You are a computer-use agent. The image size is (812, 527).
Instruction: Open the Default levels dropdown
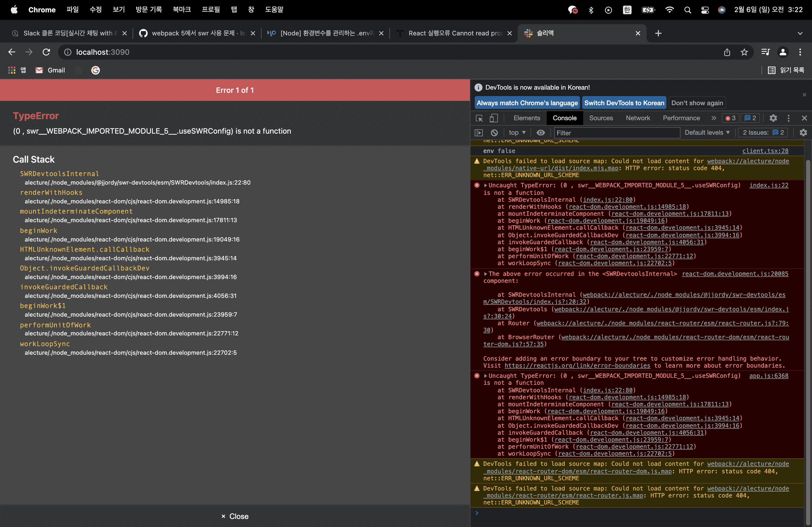click(707, 133)
